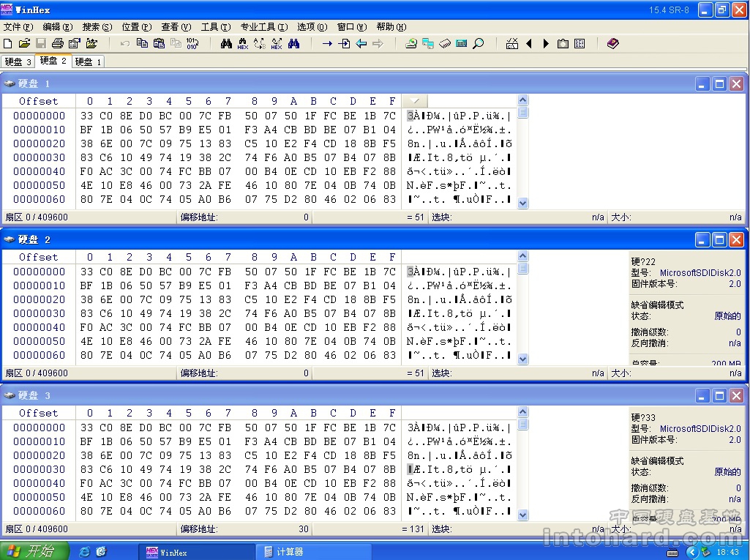Open the 搜索 menu
750x560 pixels.
[x=97, y=27]
